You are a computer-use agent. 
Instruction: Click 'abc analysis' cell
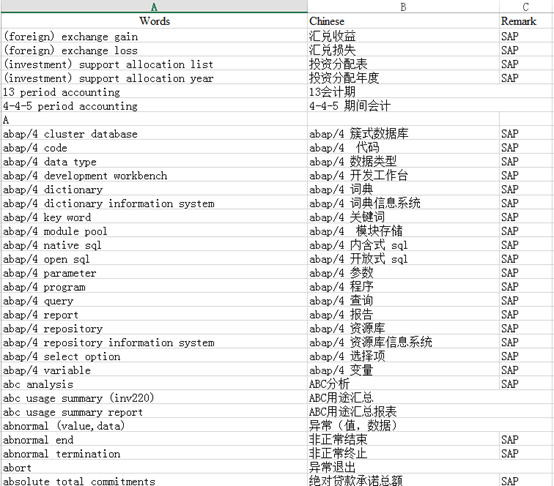coord(154,384)
